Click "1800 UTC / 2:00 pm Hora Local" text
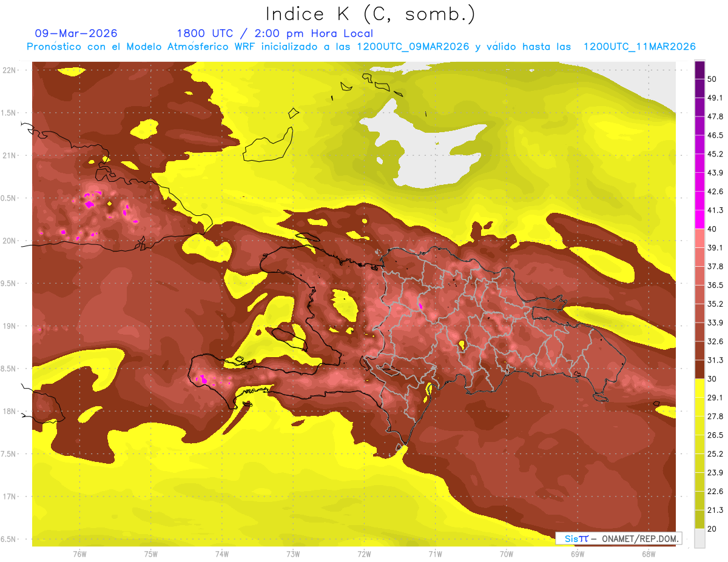This screenshot has height=562, width=728. (275, 33)
